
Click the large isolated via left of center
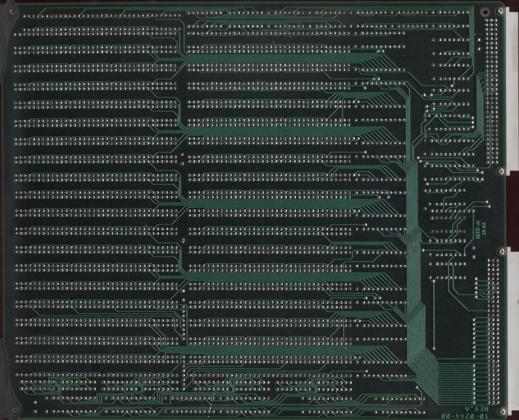[x=183, y=240]
